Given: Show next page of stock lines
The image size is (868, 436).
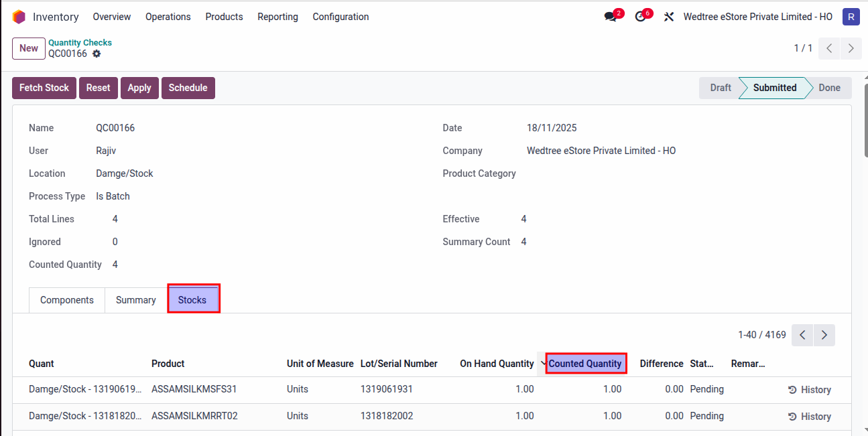Looking at the screenshot, I should 824,335.
